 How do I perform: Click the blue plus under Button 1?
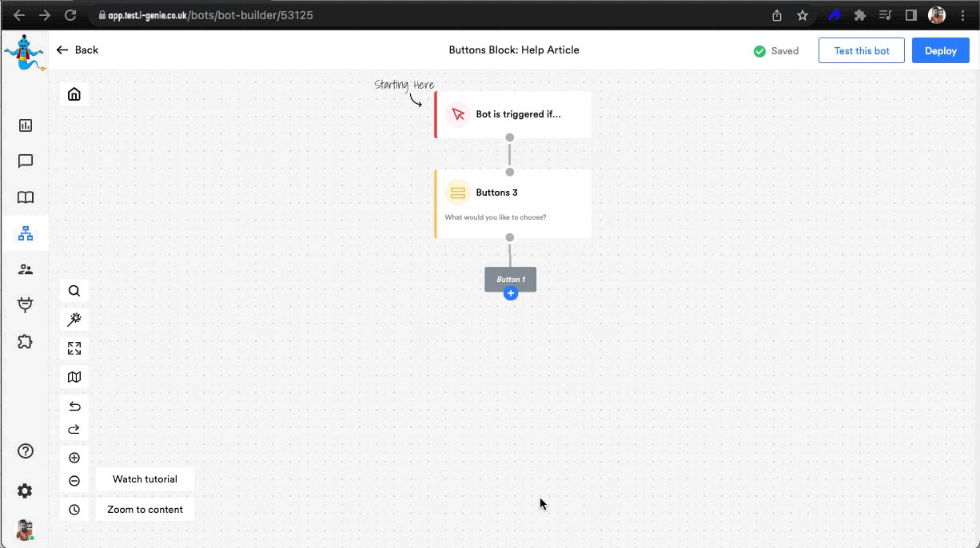511,294
